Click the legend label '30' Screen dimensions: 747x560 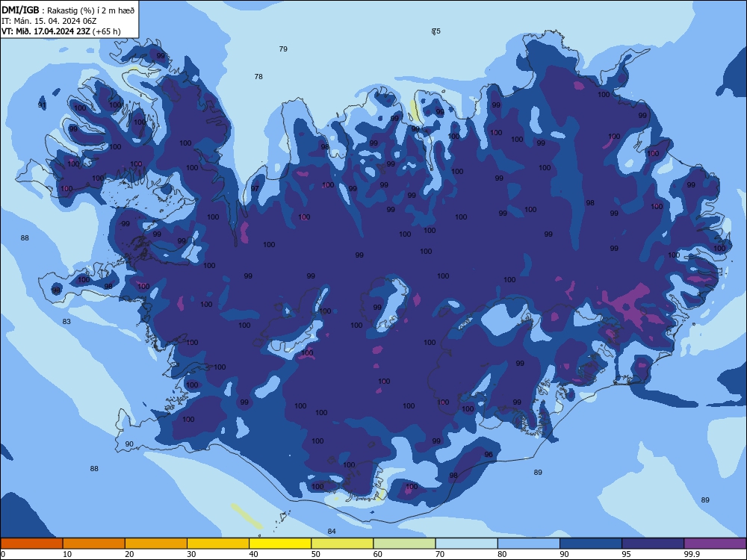[x=191, y=554]
